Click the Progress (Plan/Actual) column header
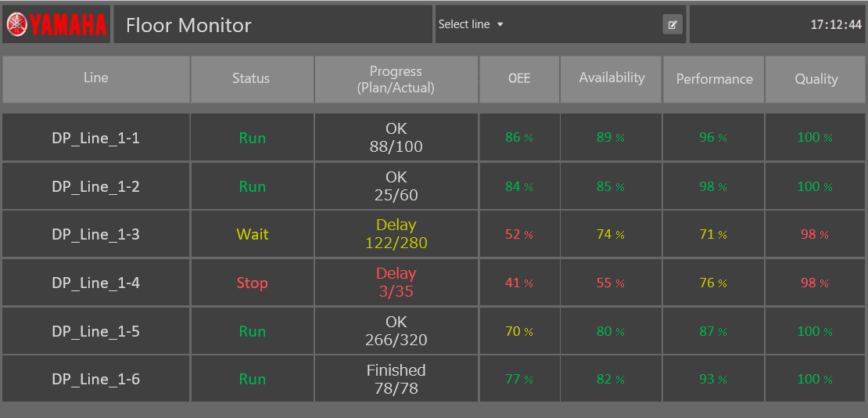This screenshot has width=868, height=418. point(396,79)
